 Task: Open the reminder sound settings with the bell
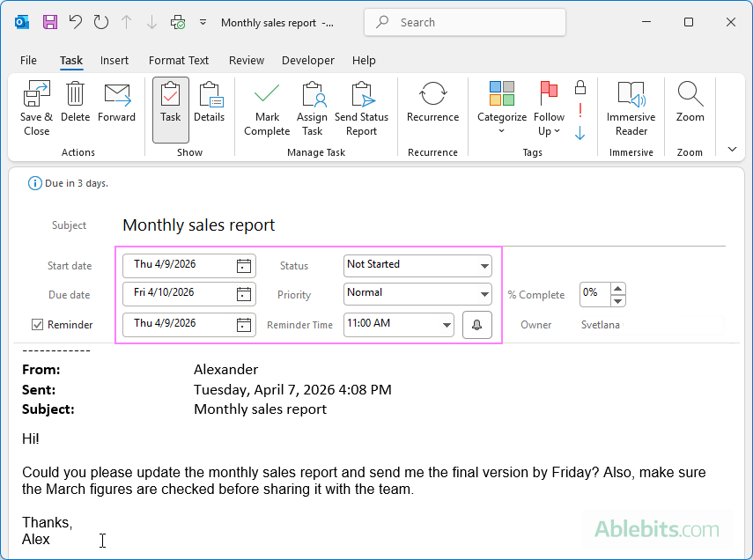click(x=476, y=325)
